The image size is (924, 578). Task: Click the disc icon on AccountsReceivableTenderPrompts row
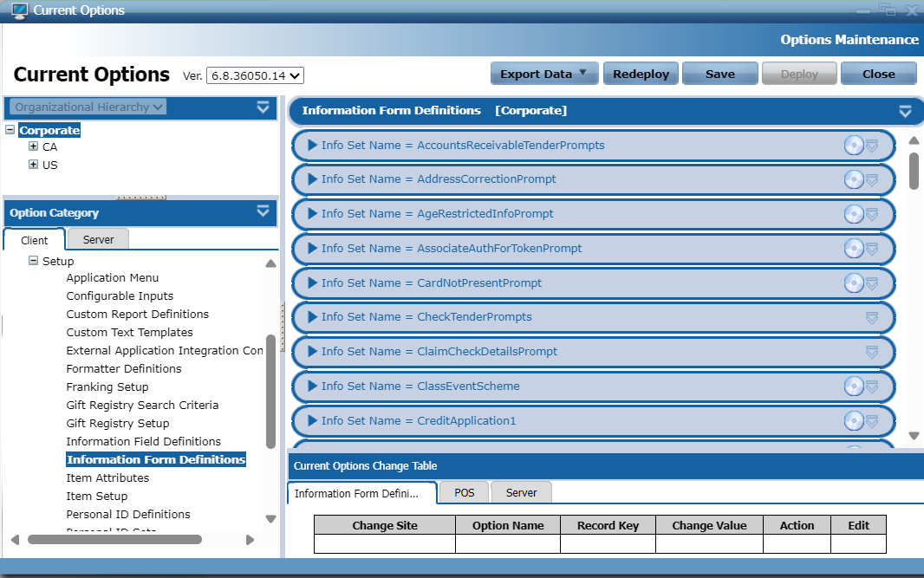854,146
